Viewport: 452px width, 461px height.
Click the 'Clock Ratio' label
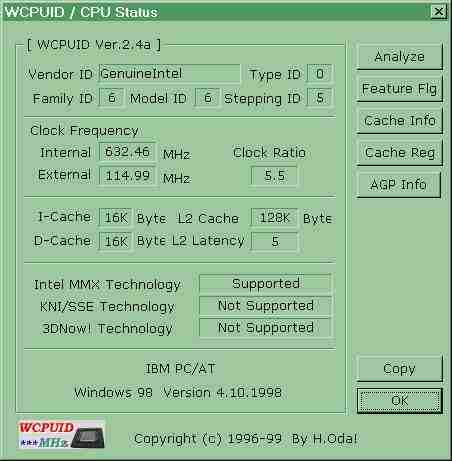pos(269,153)
